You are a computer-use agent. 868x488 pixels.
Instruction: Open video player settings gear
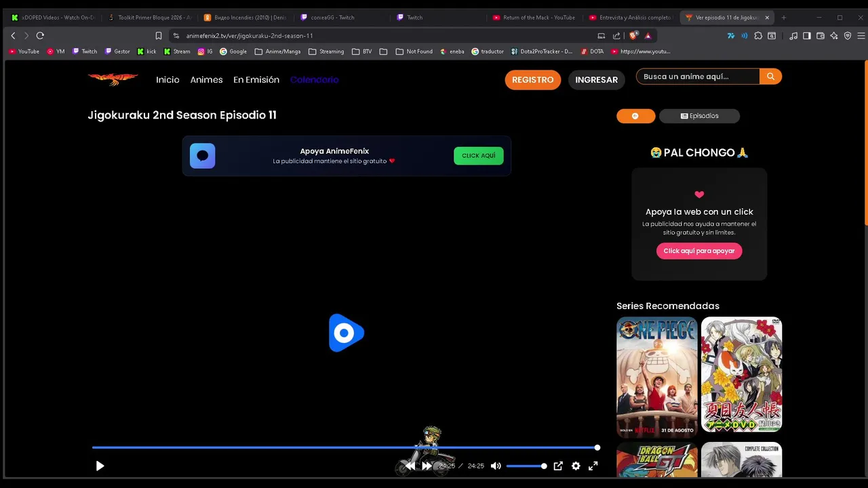click(576, 466)
